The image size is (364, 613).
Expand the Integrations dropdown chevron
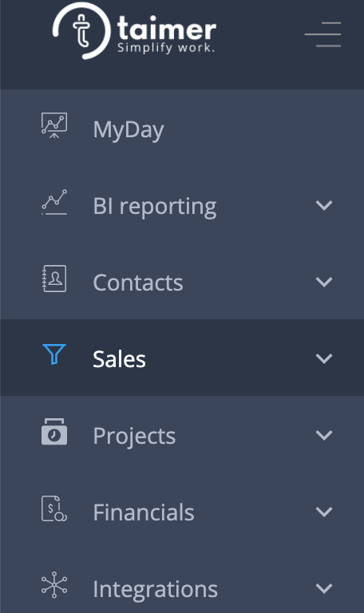[x=324, y=588]
